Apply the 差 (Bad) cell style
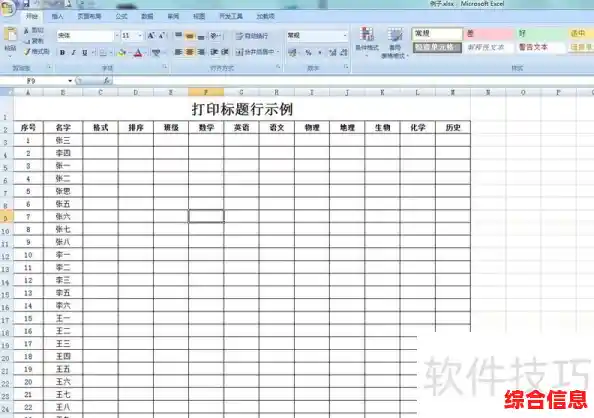The height and width of the screenshot is (418, 594). pos(489,34)
